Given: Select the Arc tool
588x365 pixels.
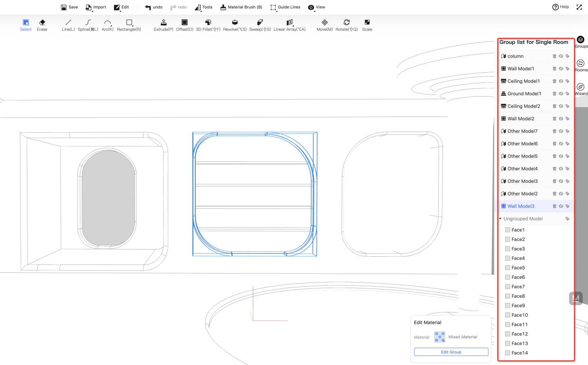Looking at the screenshot, I should coord(107,25).
